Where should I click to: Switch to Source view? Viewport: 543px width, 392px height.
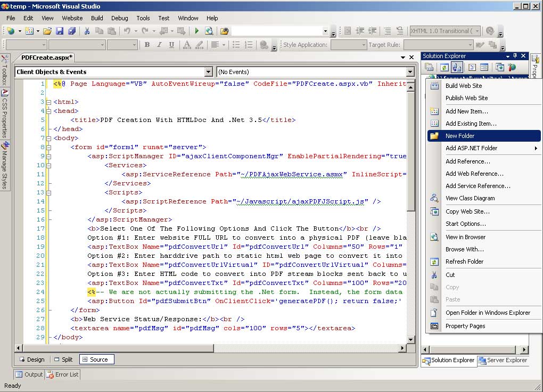(96, 360)
